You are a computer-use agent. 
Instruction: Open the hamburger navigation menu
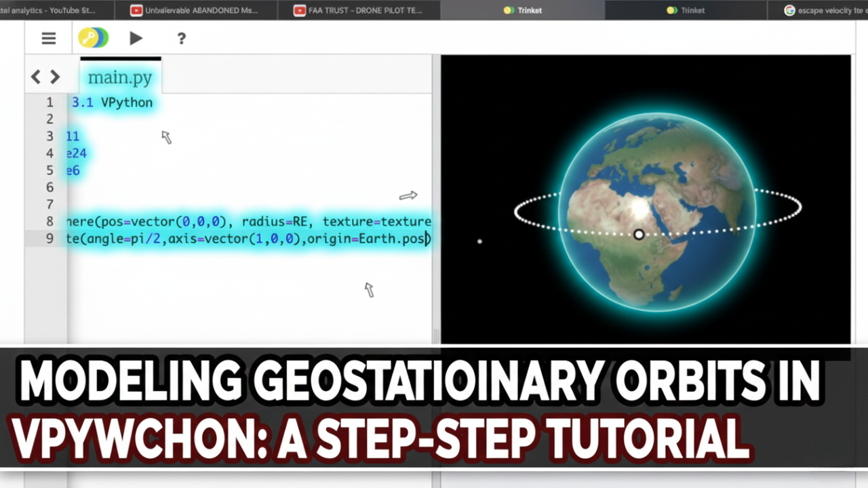pyautogui.click(x=48, y=38)
